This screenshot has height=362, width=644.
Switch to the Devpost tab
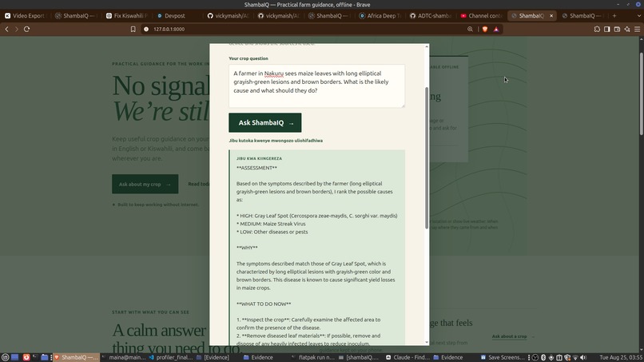[x=177, y=16]
